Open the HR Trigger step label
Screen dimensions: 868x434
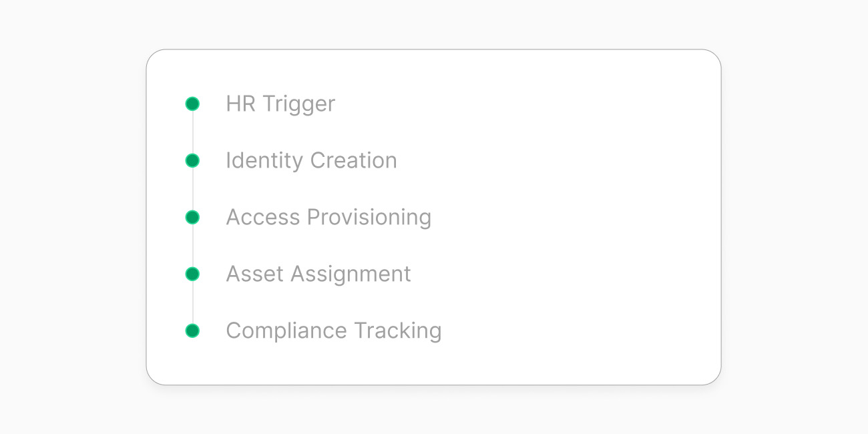(x=280, y=103)
